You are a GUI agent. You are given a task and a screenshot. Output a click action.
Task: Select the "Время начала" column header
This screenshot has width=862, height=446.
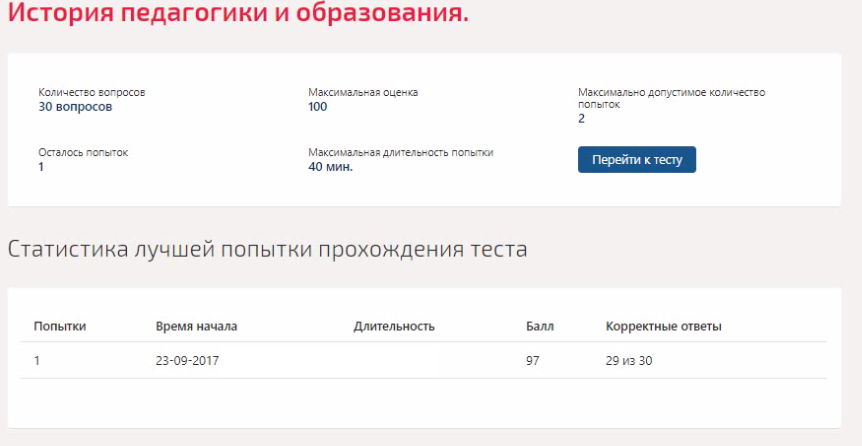tap(196, 326)
